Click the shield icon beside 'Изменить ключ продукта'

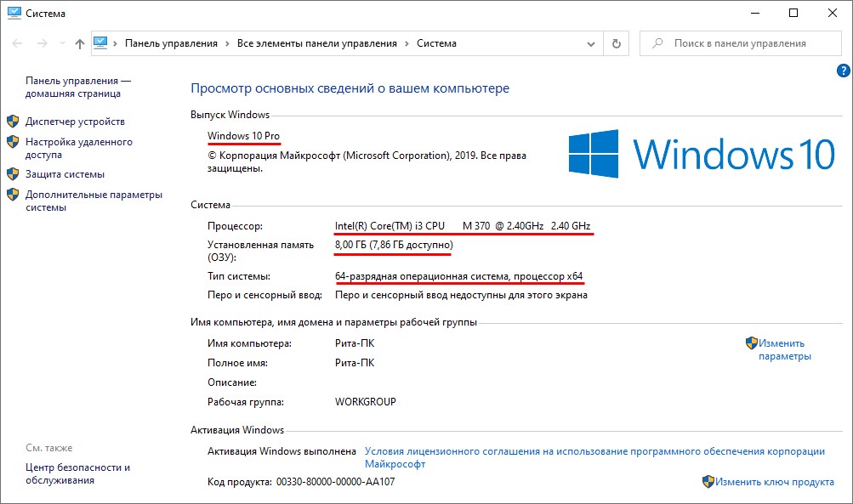pos(708,481)
